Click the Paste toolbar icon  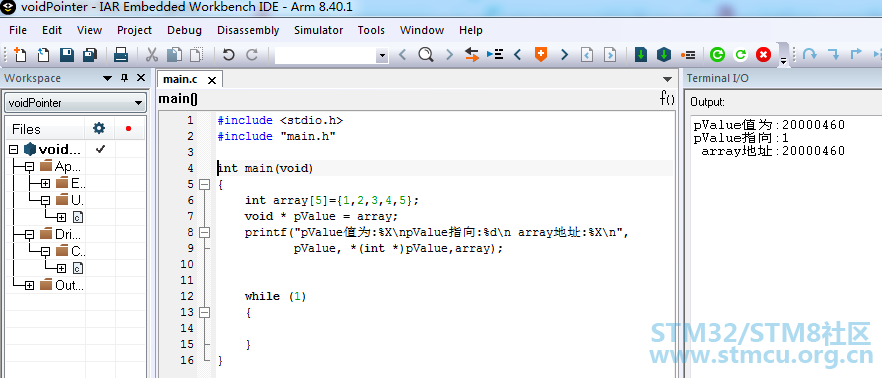(196, 55)
